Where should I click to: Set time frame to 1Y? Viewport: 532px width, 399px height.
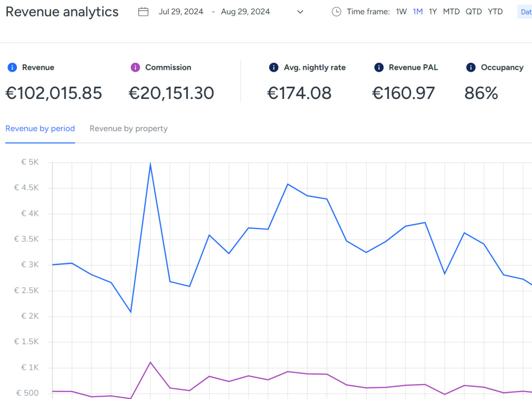point(433,12)
